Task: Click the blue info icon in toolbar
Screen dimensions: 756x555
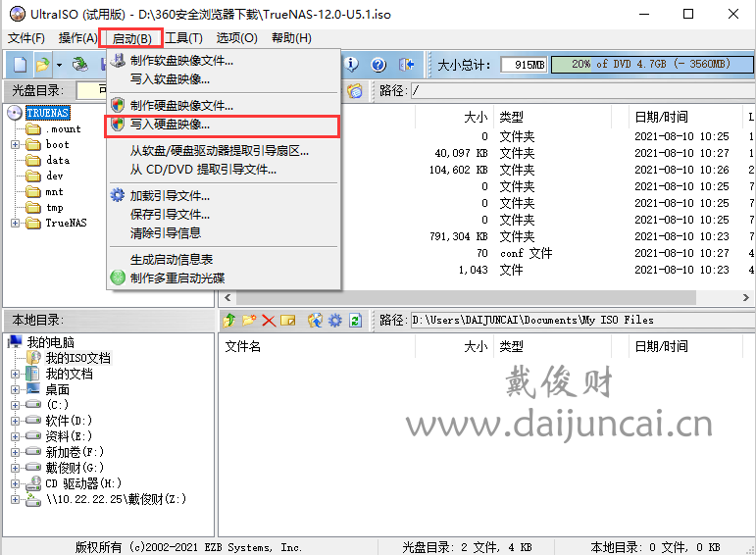Action: click(351, 64)
